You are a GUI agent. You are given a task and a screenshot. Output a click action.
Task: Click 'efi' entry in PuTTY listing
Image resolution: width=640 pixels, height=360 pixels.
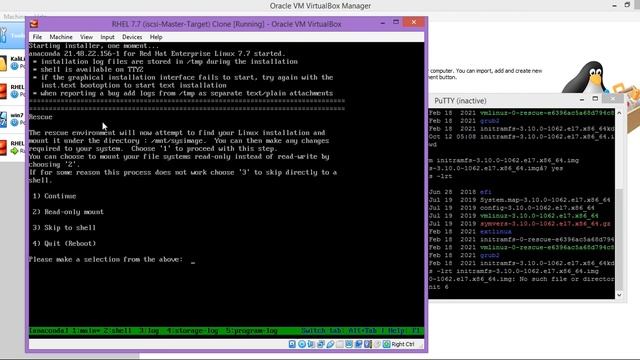(486, 192)
